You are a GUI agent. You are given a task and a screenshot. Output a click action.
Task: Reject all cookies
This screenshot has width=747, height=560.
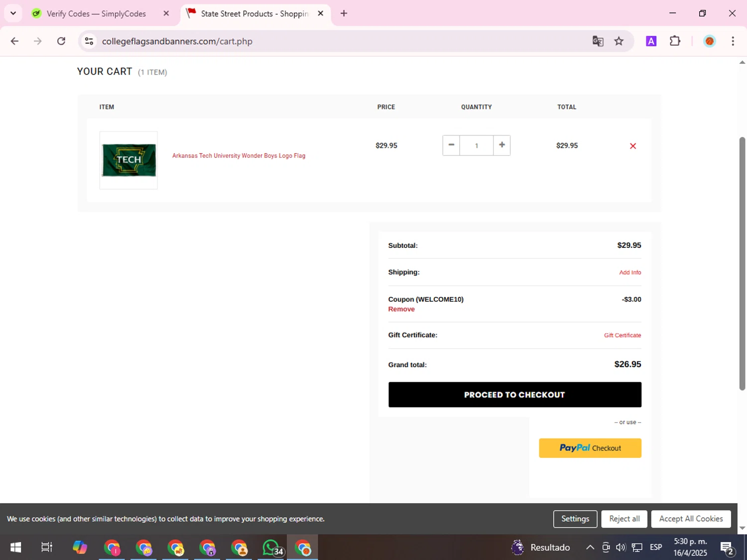(624, 519)
